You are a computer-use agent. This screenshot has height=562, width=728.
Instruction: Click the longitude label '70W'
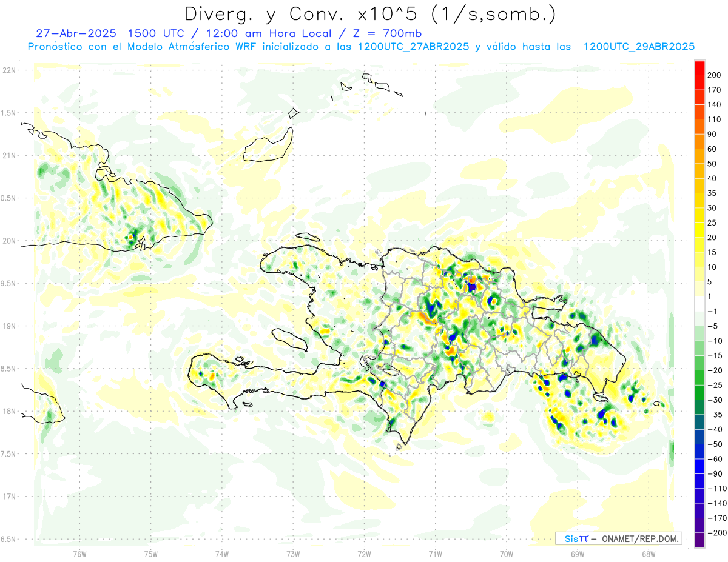click(507, 554)
